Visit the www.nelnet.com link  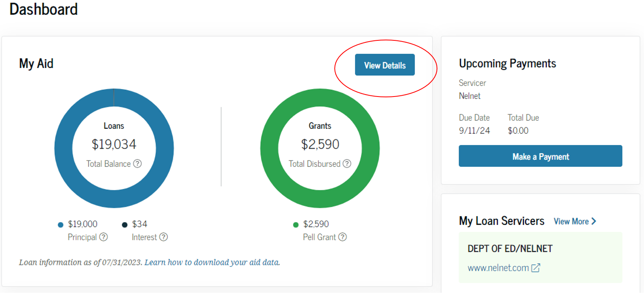[x=498, y=268]
